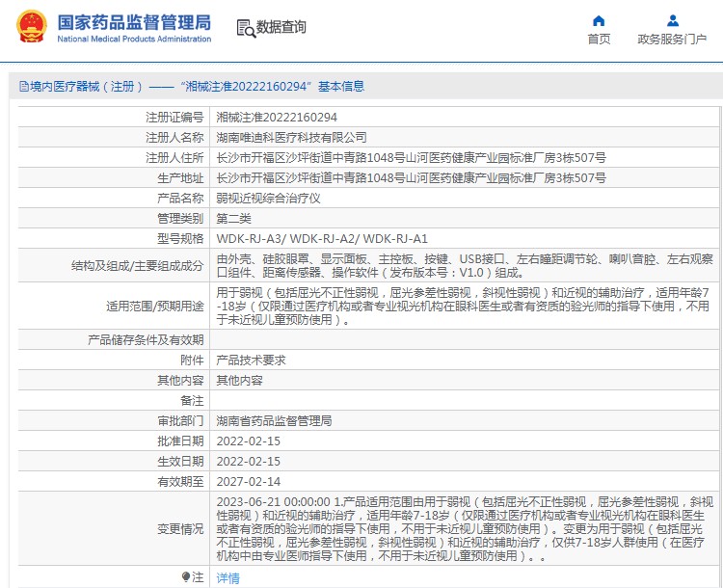Click the lightbulb icon beside 注
Screen dimensions: 723x588
[x=186, y=577]
